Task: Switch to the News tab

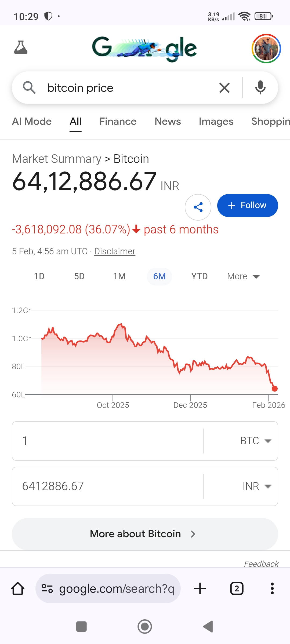Action: 168,122
